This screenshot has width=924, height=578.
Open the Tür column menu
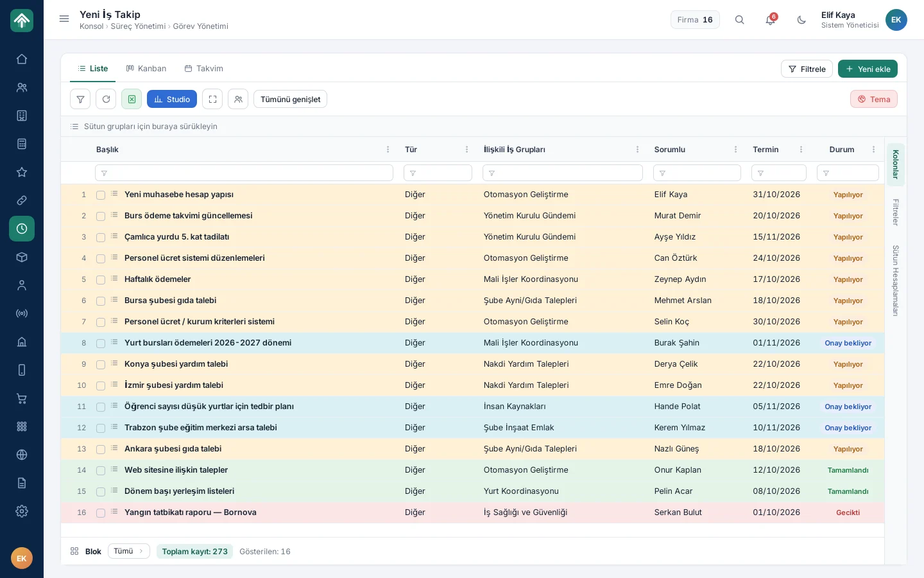coord(466,150)
